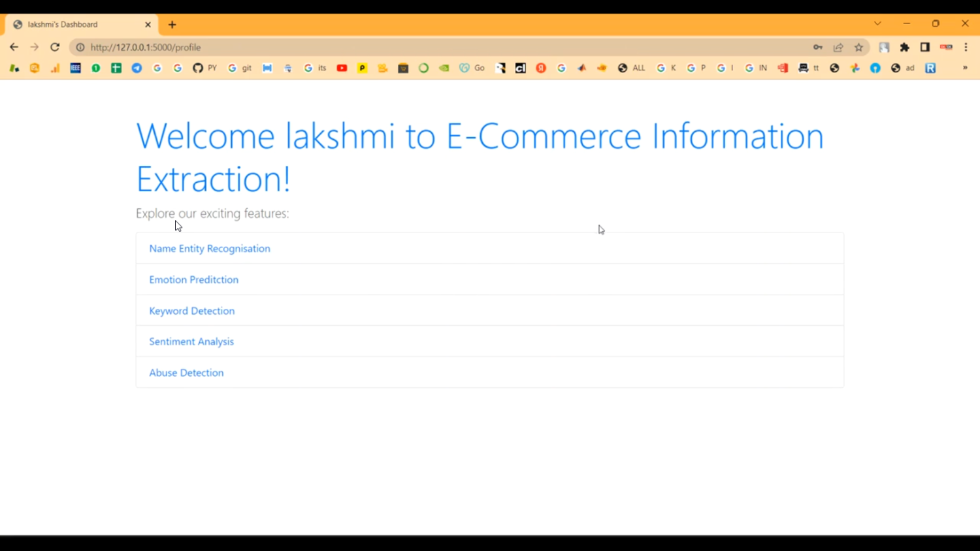
Task: Open the Google 'git' bookmark
Action: (240, 68)
